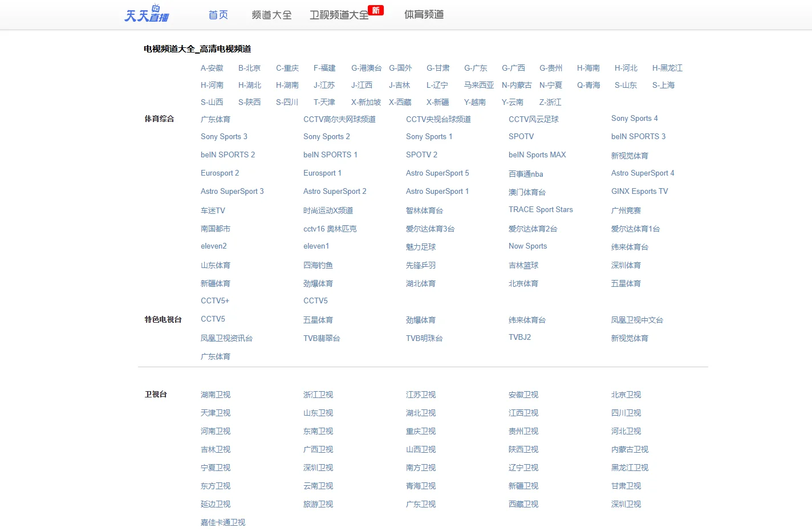
Task: Open 凤凰卫视中文台 channel
Action: pos(638,320)
